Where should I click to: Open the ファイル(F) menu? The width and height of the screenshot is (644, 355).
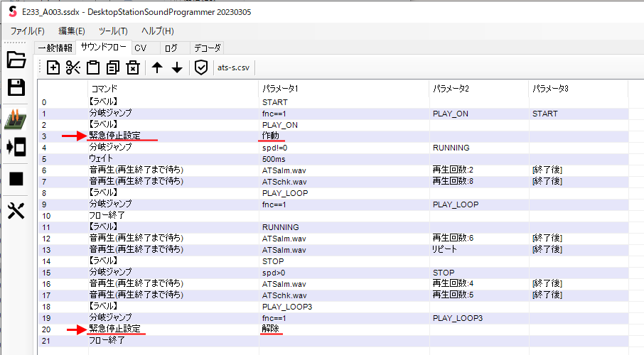pos(27,31)
